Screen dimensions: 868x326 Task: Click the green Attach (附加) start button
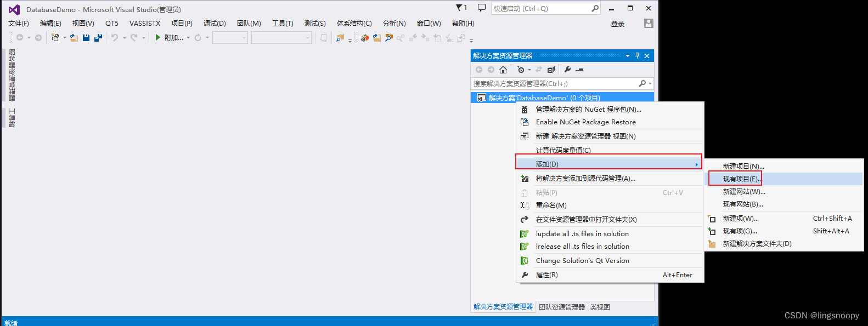click(x=170, y=38)
